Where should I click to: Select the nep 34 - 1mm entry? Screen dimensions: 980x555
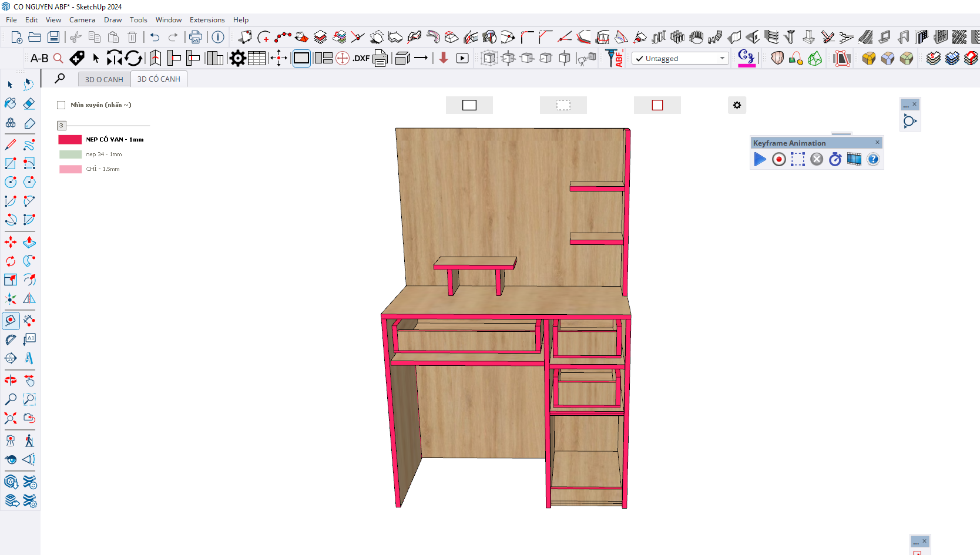click(104, 154)
